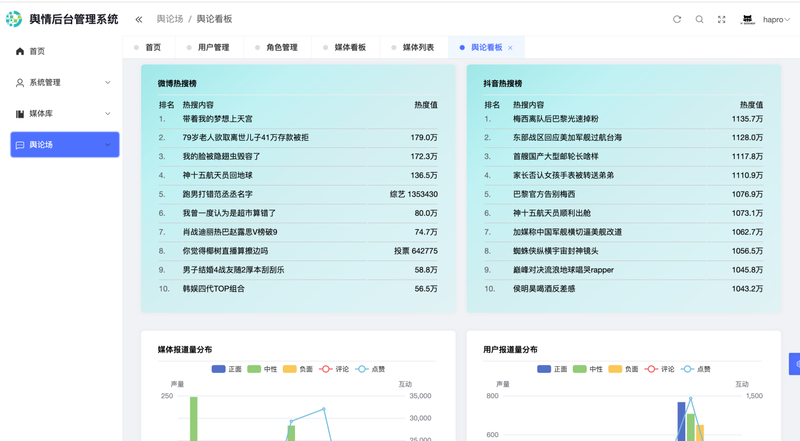This screenshot has height=441, width=800.
Task: Click the refresh icon in header
Action: point(677,19)
